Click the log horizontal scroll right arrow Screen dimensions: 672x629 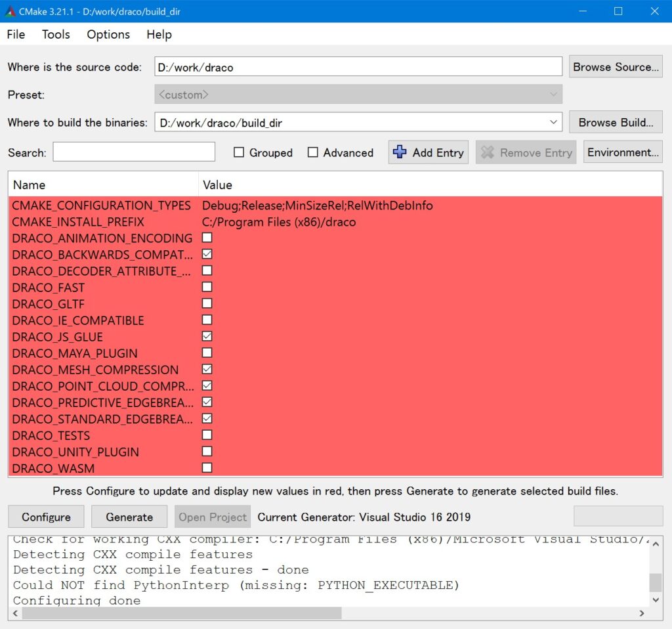(642, 613)
